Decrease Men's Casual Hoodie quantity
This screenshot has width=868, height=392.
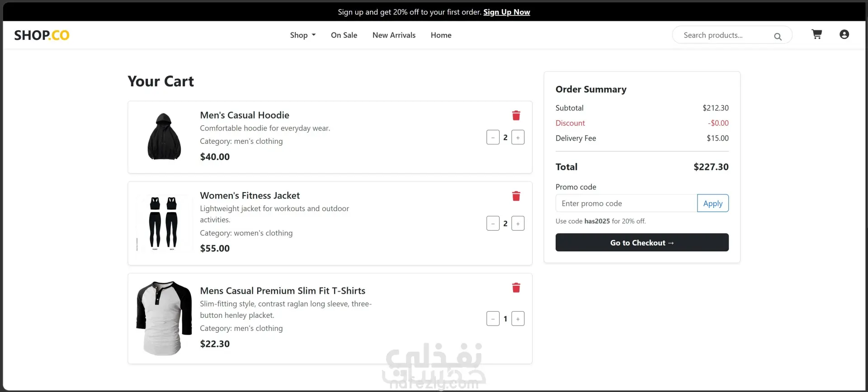493,137
